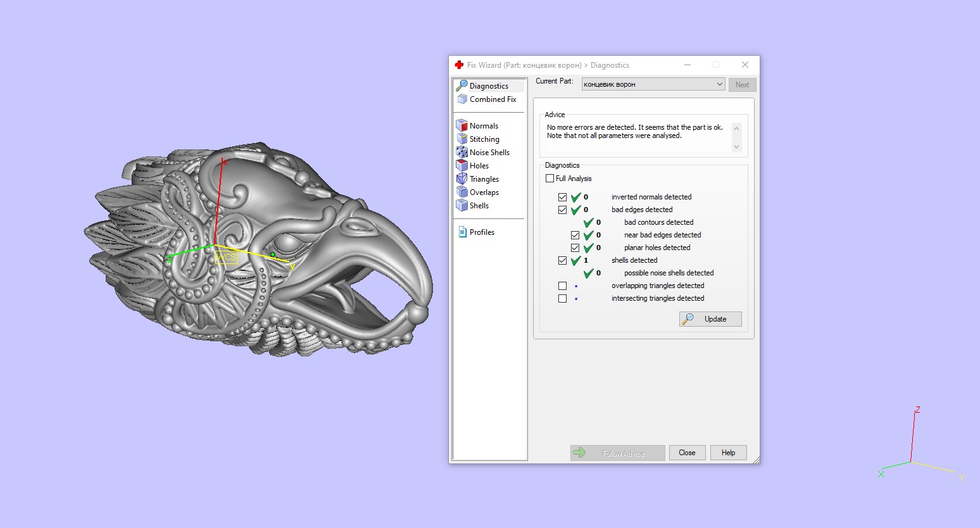Click the "possible noise shells detected" text
980x528 pixels.
tap(669, 273)
